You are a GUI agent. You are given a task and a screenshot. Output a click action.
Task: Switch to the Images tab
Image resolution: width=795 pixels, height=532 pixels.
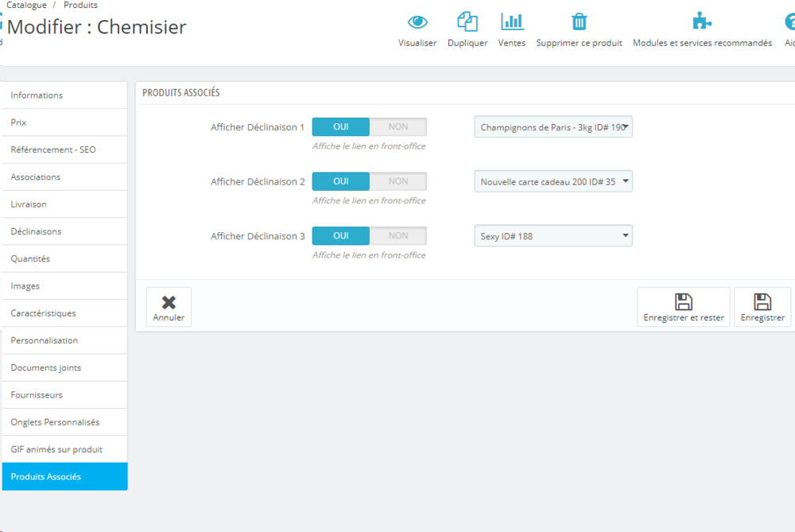pos(65,286)
